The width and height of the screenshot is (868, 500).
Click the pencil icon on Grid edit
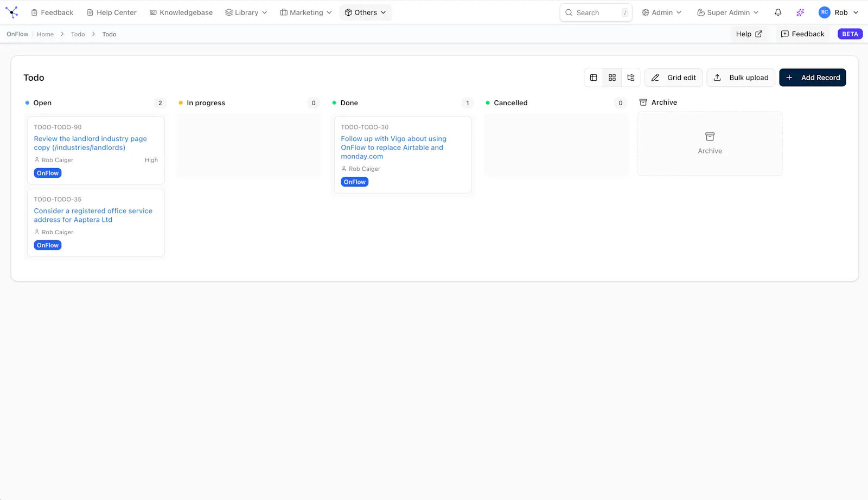pos(655,78)
